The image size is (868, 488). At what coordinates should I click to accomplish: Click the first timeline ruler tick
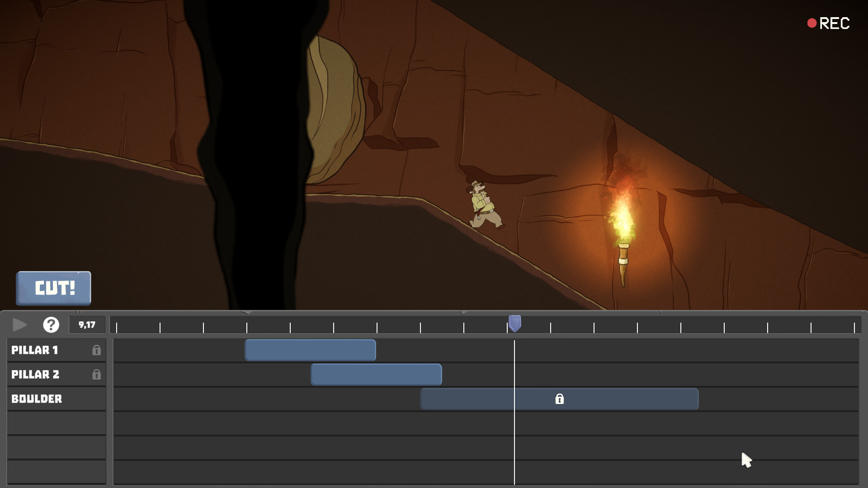point(117,328)
